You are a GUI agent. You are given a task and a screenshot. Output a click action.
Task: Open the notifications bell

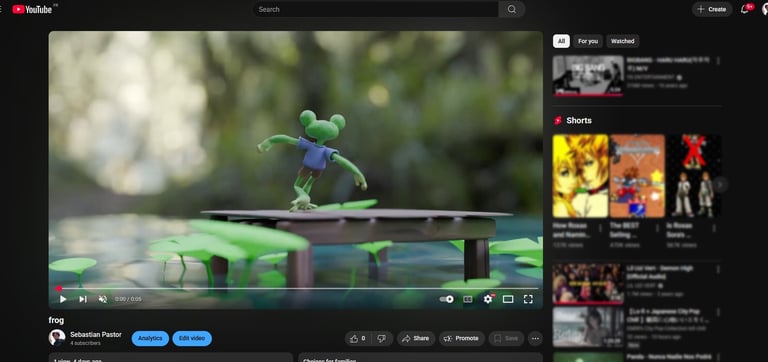[745, 9]
